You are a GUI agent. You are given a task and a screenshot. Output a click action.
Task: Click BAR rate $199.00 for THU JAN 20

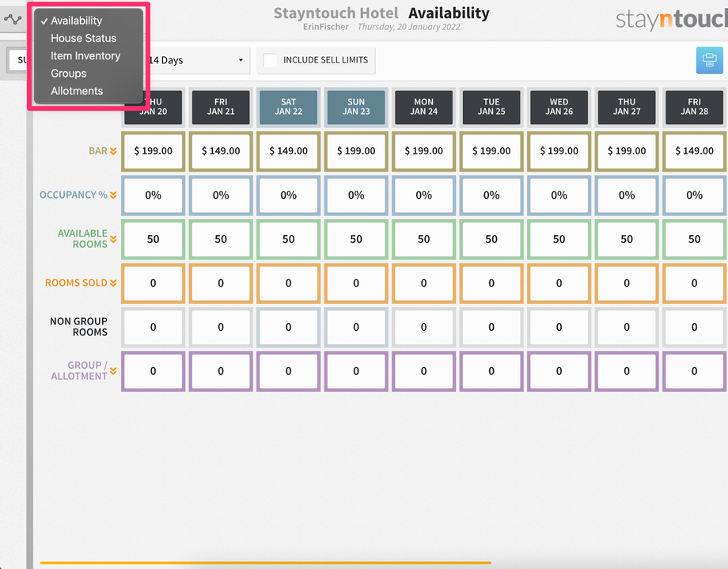[x=154, y=151]
